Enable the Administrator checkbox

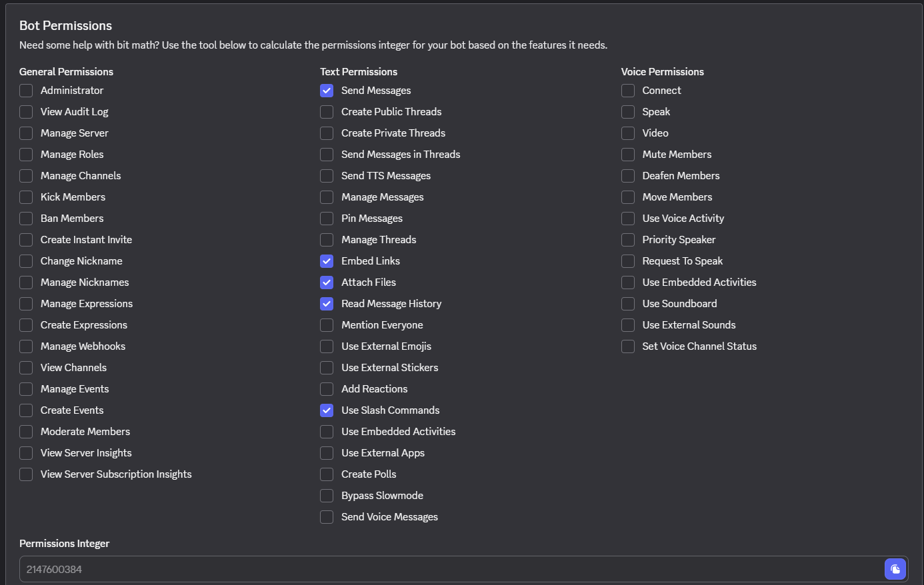pyautogui.click(x=26, y=91)
